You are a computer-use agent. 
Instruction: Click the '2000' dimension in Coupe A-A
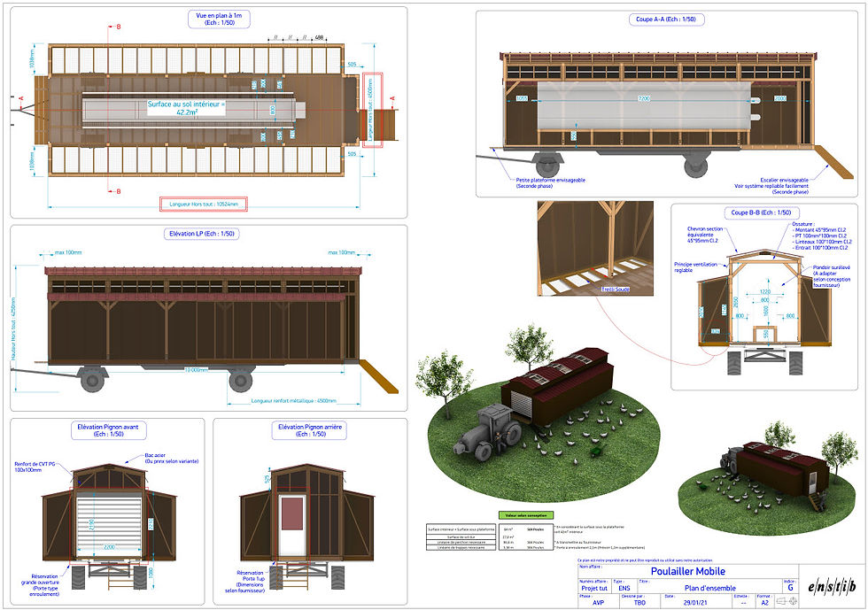780,98
